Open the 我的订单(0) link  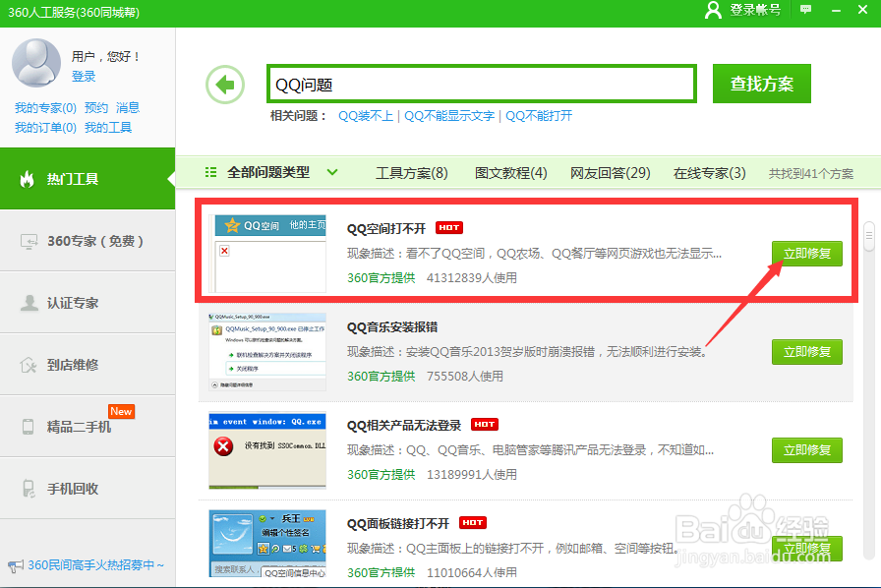[45, 128]
